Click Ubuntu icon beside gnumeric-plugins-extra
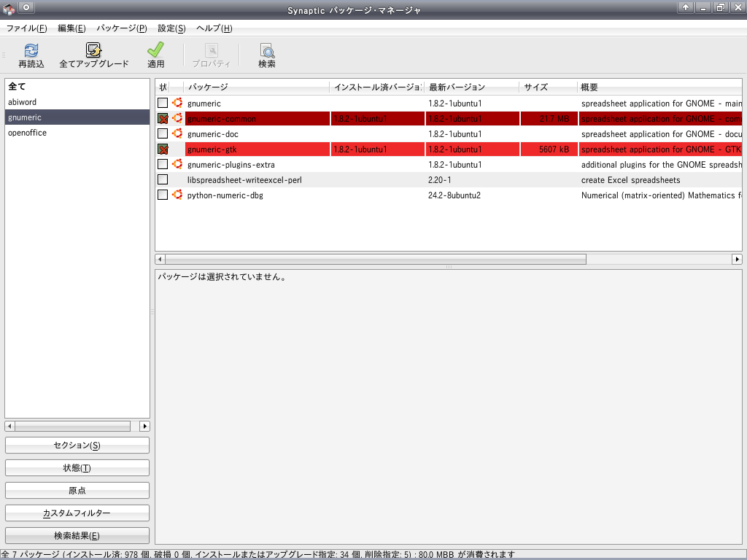 click(177, 164)
